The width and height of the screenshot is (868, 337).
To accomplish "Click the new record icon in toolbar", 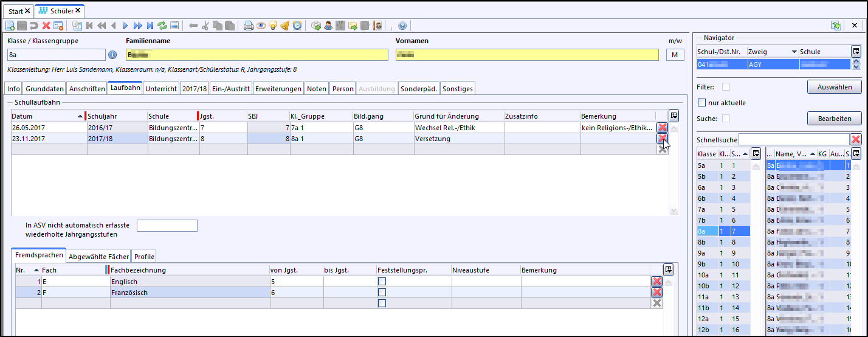I will tap(10, 26).
